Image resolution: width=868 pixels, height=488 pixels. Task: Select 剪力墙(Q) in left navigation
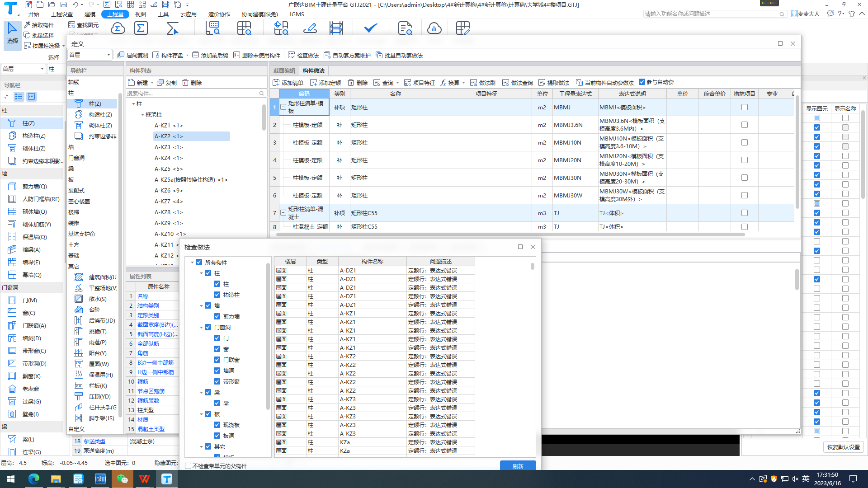coord(34,186)
